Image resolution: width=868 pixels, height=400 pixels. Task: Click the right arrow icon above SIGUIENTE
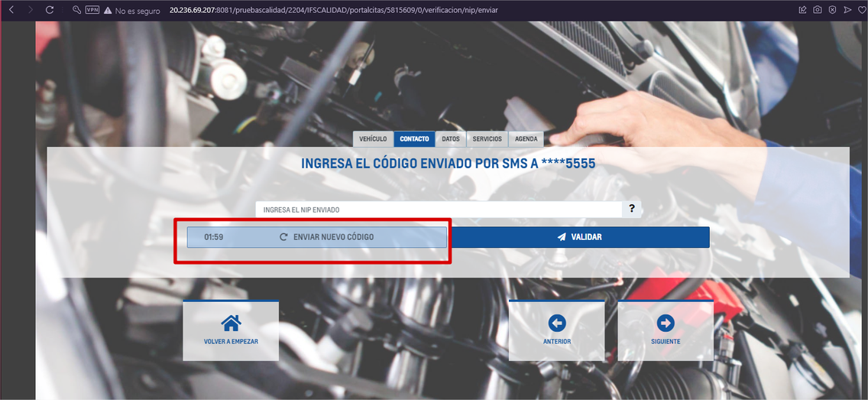click(x=666, y=323)
